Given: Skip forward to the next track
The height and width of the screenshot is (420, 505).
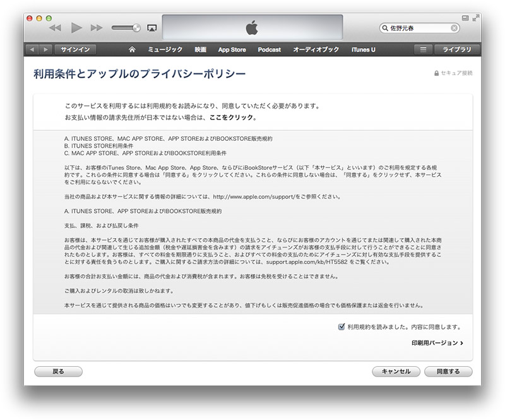Looking at the screenshot, I should 97,28.
